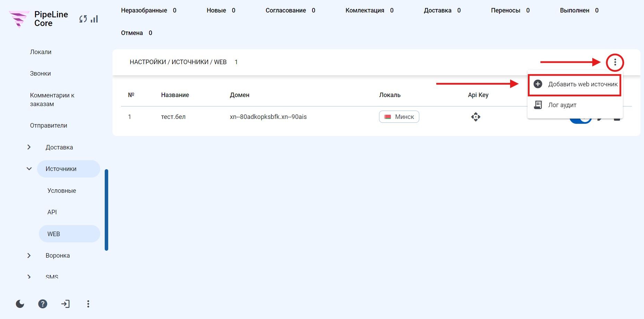Expand the Доставка sidebar section
This screenshot has width=644, height=319.
[x=29, y=147]
